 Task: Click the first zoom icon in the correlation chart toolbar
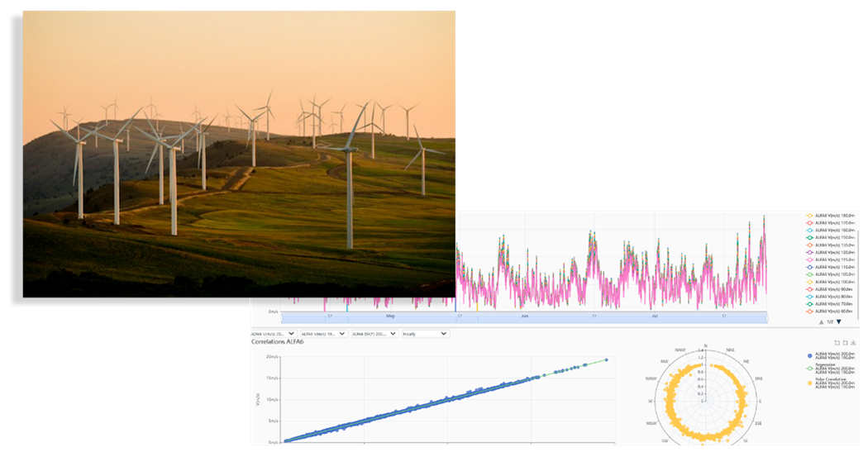(x=837, y=342)
